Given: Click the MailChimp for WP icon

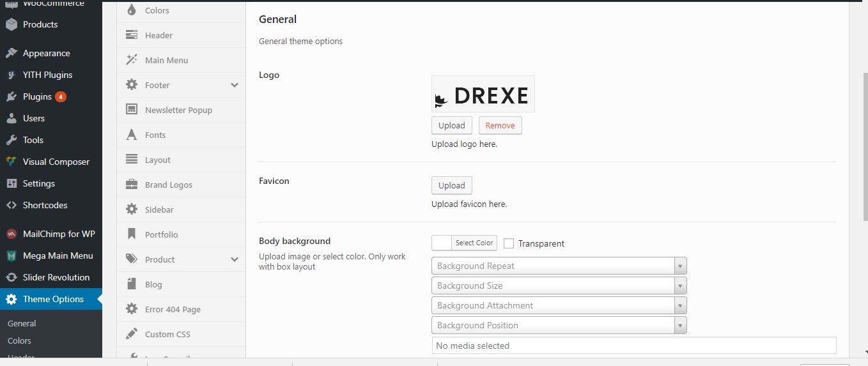Looking at the screenshot, I should click(12, 234).
